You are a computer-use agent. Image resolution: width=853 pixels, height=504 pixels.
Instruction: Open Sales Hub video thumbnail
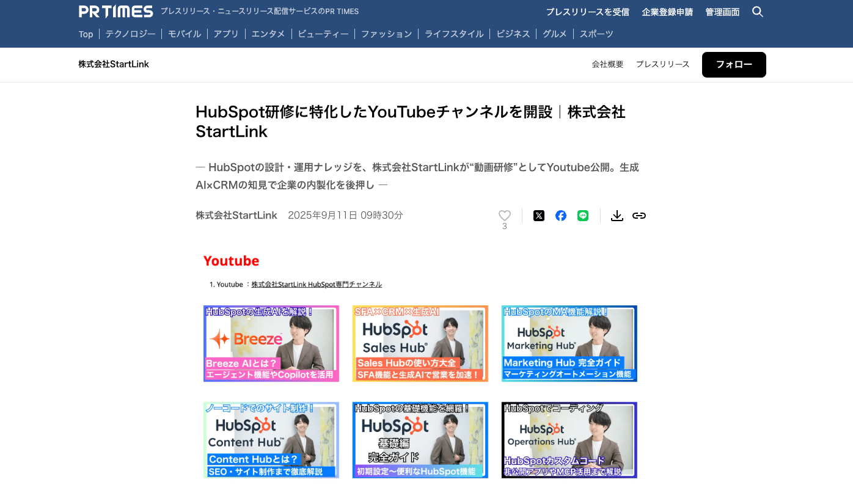pos(420,343)
